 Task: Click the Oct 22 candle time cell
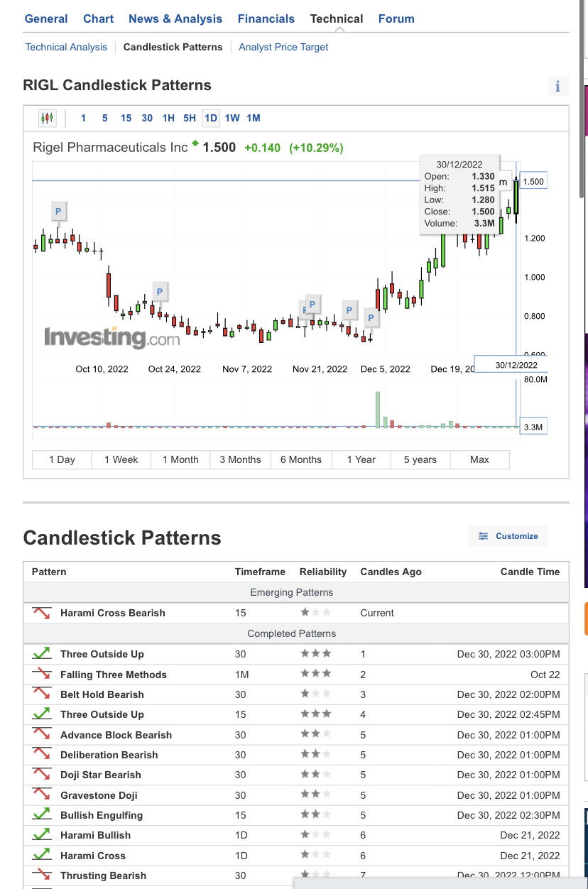click(x=545, y=675)
